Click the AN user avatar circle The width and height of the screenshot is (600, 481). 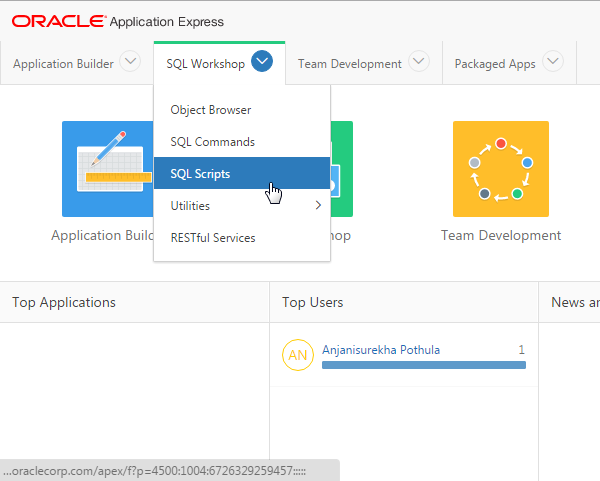coord(298,355)
